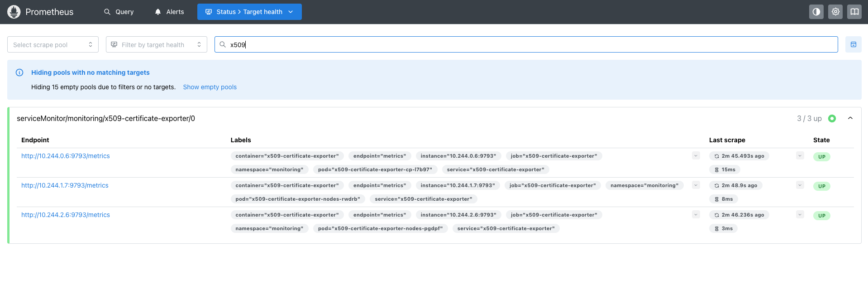Click label pod="x509-certificate-exporter-cp-l7b97"
868x285 pixels.
coord(375,169)
